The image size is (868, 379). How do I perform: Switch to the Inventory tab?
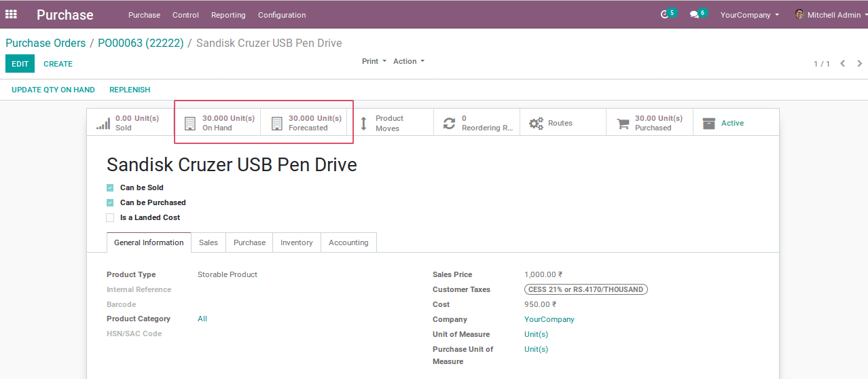pos(297,242)
